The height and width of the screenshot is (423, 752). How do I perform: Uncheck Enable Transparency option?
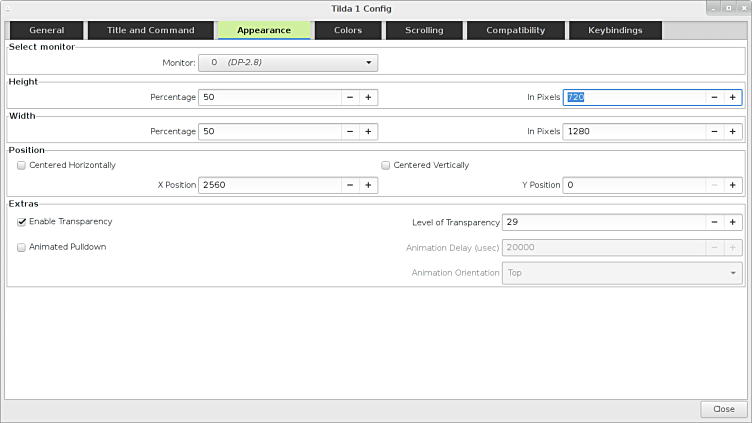(x=22, y=222)
